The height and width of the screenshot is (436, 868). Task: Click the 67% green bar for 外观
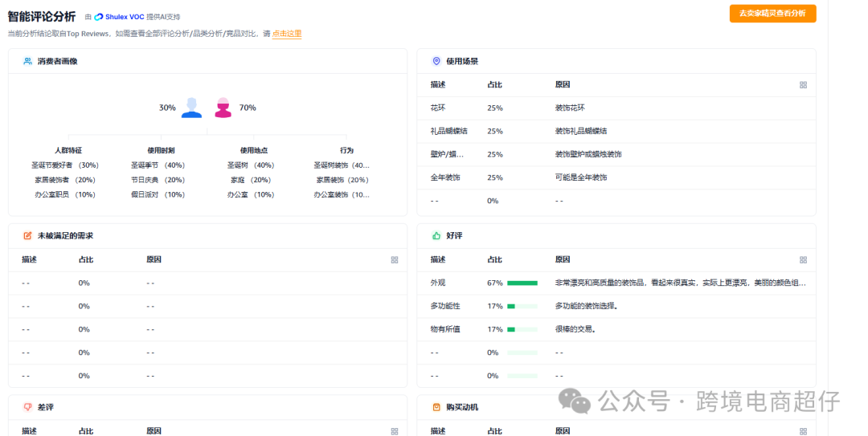pyautogui.click(x=522, y=283)
